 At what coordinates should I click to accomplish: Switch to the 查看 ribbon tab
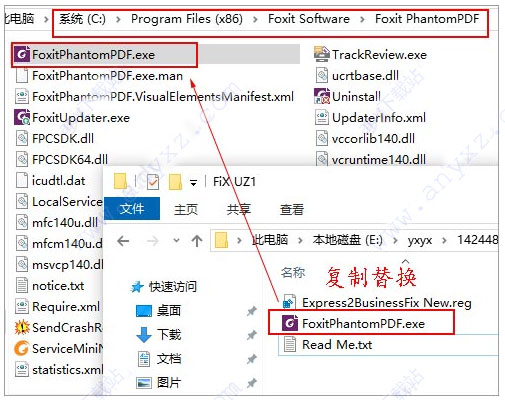point(292,209)
